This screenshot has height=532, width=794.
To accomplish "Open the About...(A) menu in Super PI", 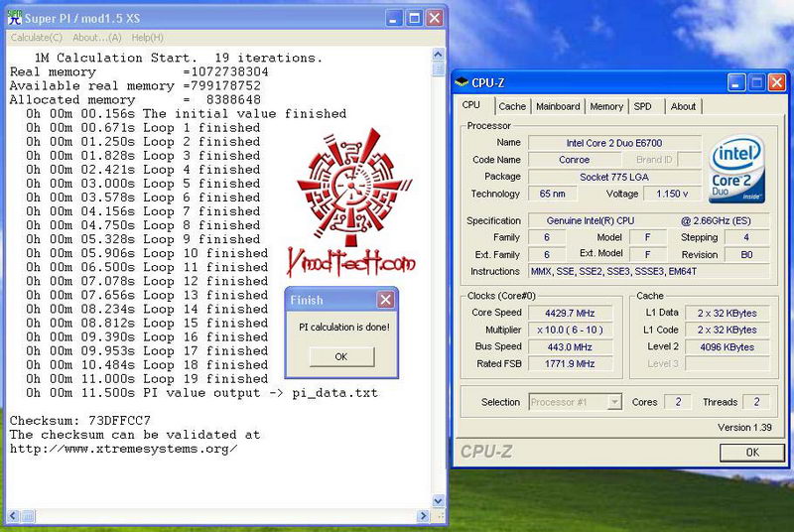I will click(96, 38).
